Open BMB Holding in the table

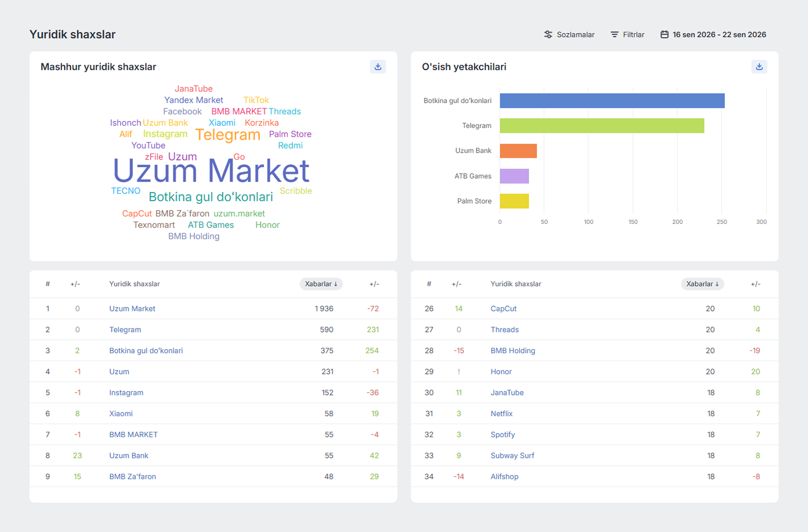(513, 350)
